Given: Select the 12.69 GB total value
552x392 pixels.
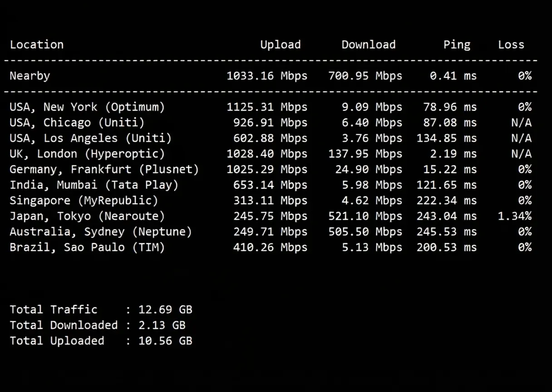Looking at the screenshot, I should tap(165, 309).
